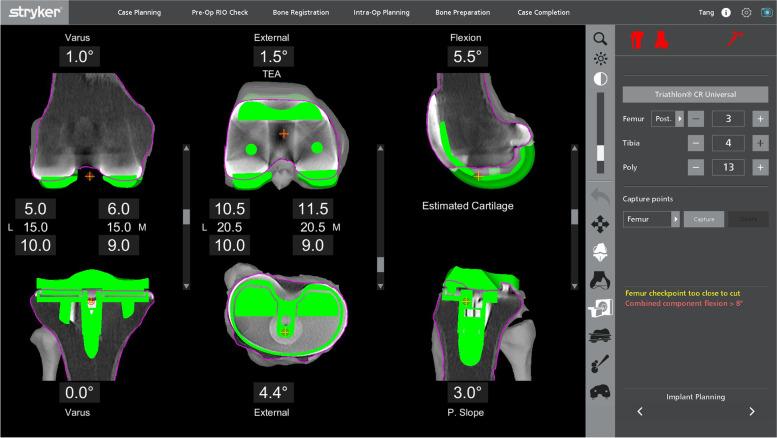Image resolution: width=777 pixels, height=438 pixels.
Task: Open the Capture points Femur dropdown
Action: point(650,218)
